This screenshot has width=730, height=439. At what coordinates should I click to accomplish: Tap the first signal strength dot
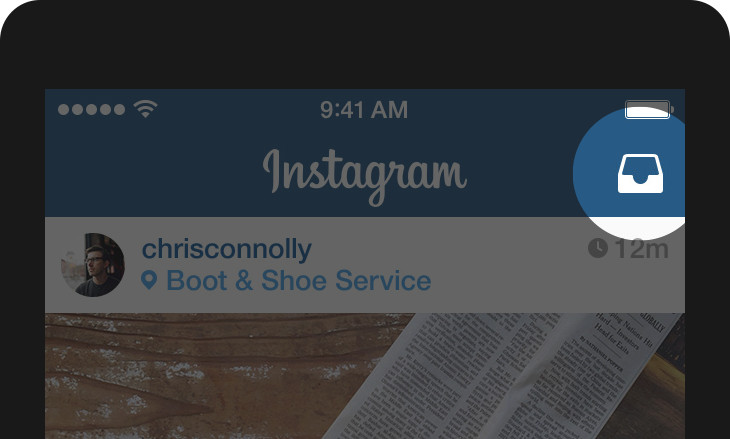click(x=63, y=109)
